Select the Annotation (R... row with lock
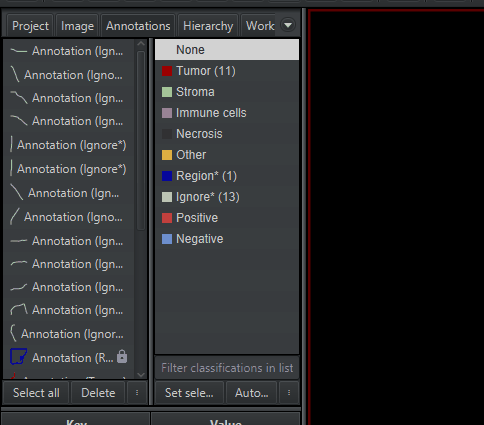Viewport: 484px width, 425px height. [69, 358]
